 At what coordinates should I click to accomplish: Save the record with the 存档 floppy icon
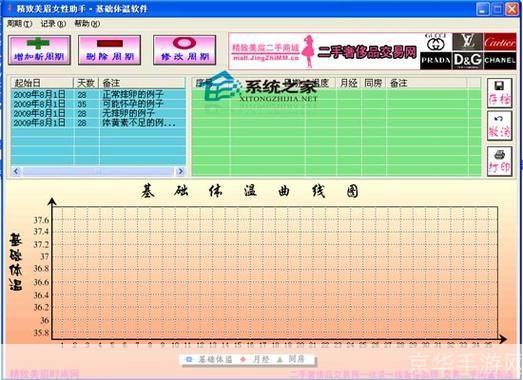pyautogui.click(x=499, y=93)
